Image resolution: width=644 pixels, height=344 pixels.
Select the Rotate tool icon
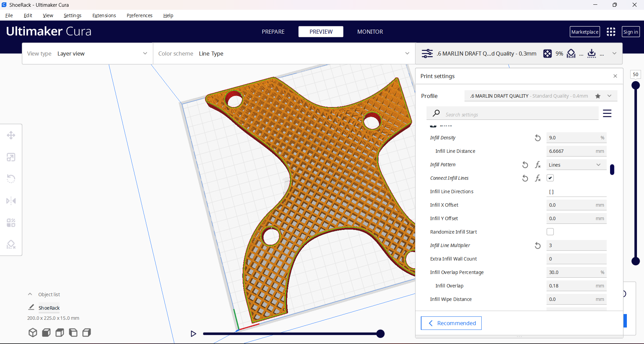pyautogui.click(x=11, y=179)
